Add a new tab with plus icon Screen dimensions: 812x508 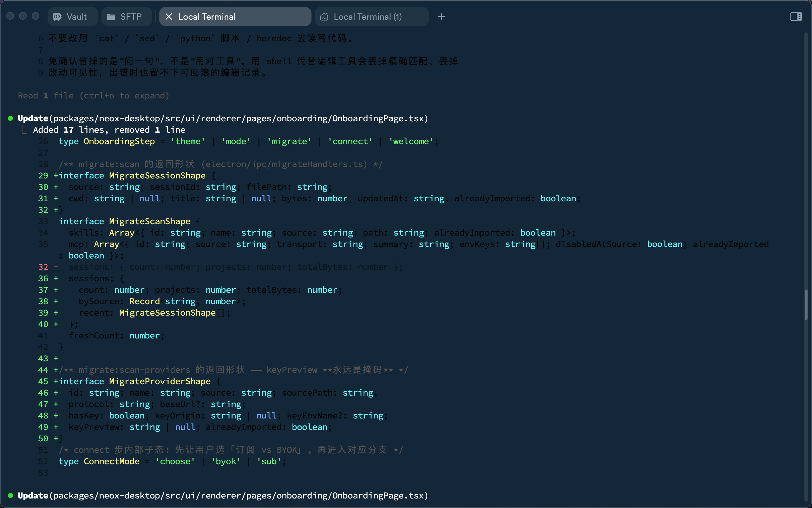click(441, 17)
